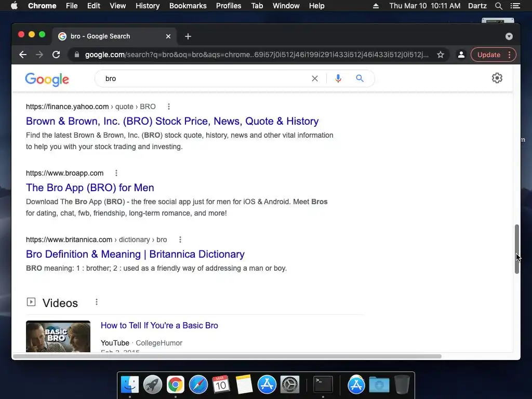The height and width of the screenshot is (399, 532).
Task: View site info via address bar lock
Action: click(x=77, y=55)
